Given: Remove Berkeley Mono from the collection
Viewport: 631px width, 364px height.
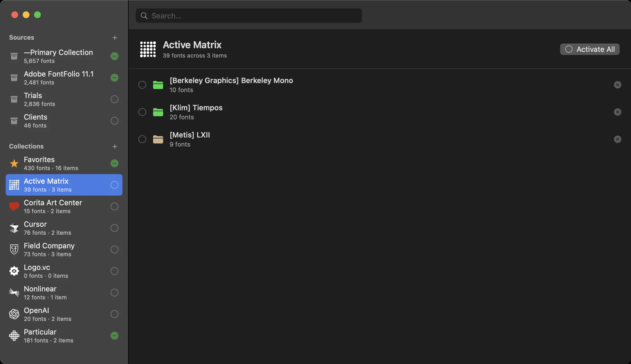Looking at the screenshot, I should pyautogui.click(x=618, y=85).
